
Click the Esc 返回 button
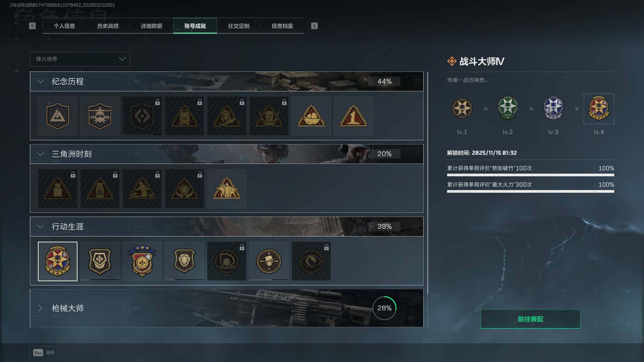click(x=44, y=353)
